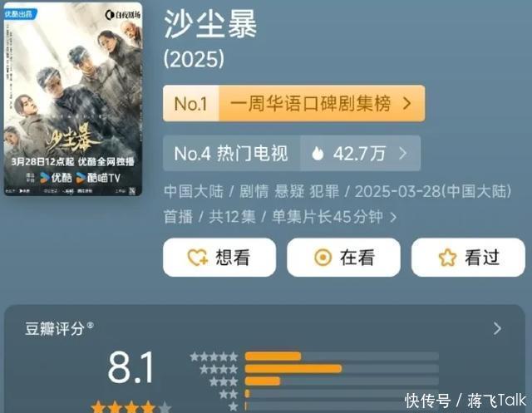Mark the show as 想看
Screen dimensions: 532x413
tap(219, 258)
